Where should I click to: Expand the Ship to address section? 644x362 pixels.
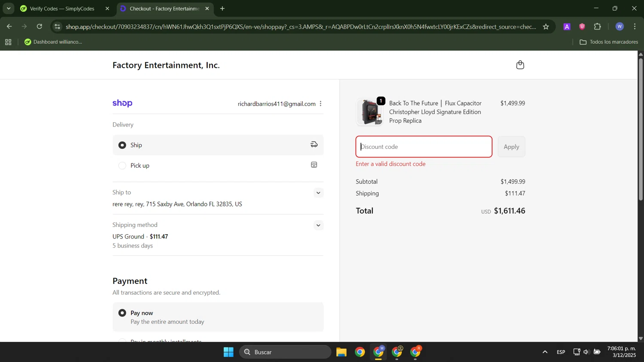[318, 193]
